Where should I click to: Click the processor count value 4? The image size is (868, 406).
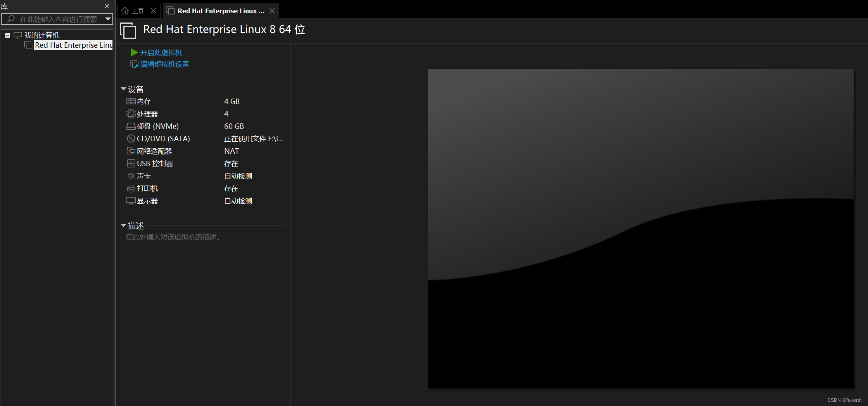pyautogui.click(x=226, y=114)
